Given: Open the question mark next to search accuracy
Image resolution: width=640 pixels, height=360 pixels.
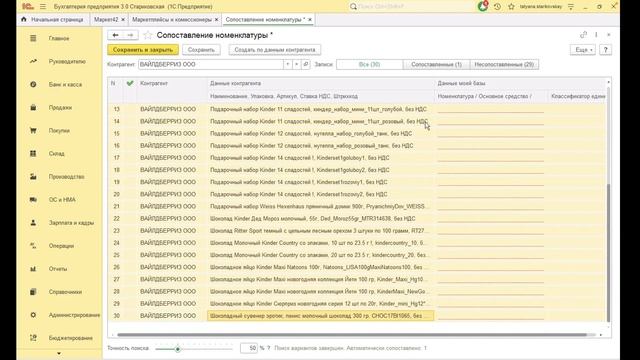Looking at the screenshot, I should tap(268, 348).
